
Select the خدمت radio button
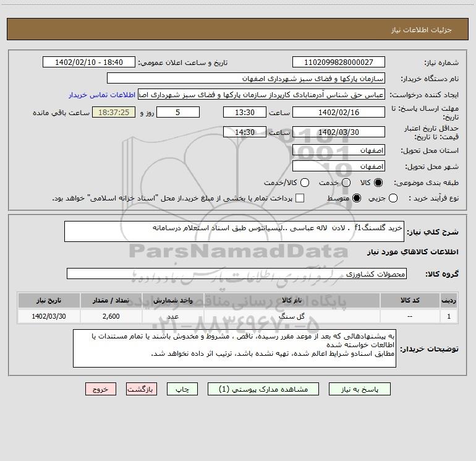[346, 183]
